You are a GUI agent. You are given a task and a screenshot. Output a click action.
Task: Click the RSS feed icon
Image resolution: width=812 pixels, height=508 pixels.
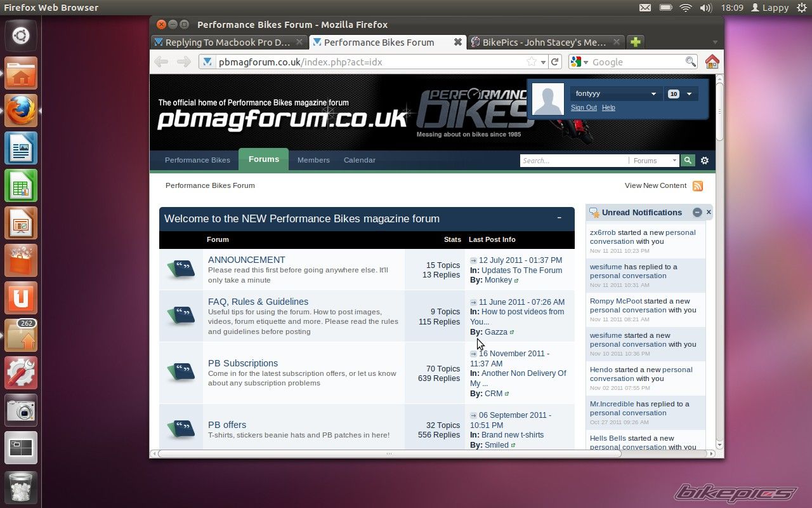698,186
